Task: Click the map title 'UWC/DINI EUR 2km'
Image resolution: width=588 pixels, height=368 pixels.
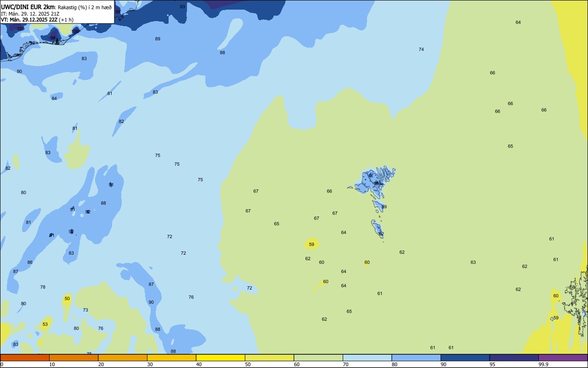Action: click(28, 7)
